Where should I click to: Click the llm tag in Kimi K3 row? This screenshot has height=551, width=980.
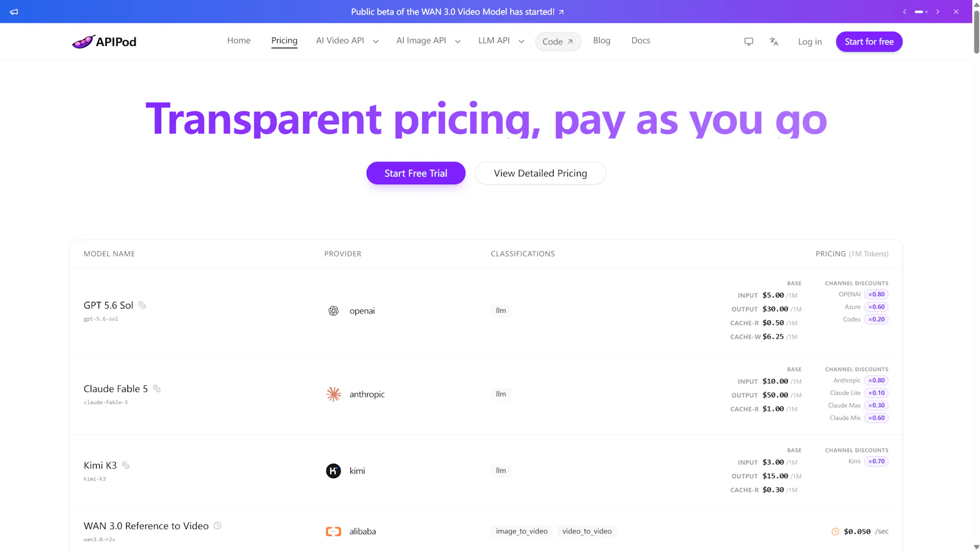tap(501, 470)
